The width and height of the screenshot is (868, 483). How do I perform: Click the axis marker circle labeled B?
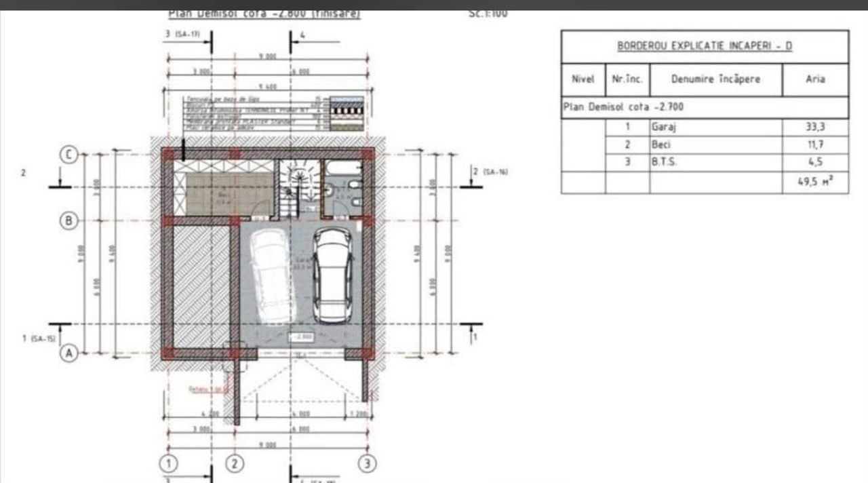tap(68, 220)
